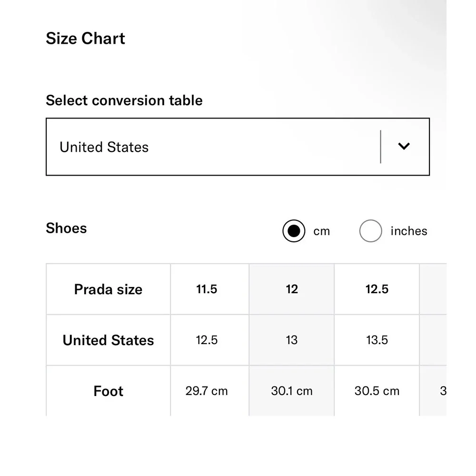Click the Foot row header

tap(108, 391)
